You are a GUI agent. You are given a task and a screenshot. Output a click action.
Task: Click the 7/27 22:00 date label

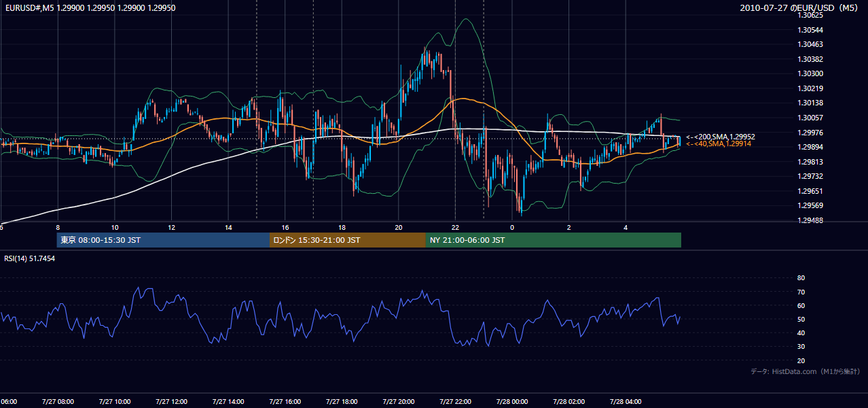point(455,402)
